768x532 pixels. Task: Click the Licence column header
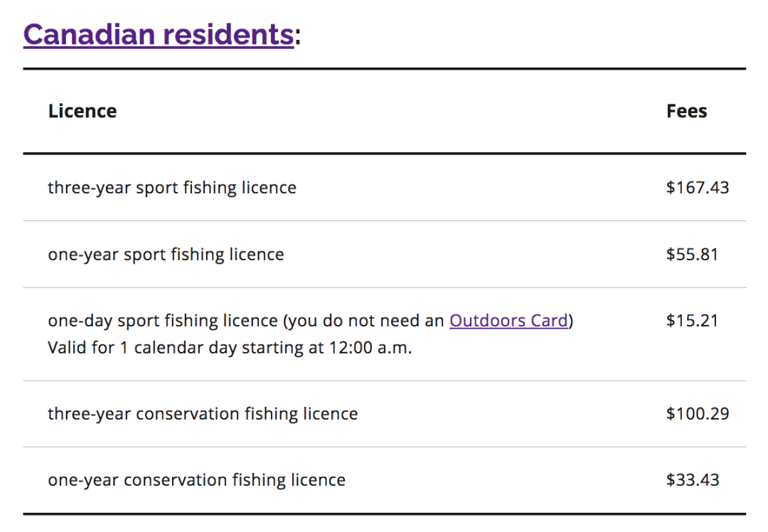coord(82,111)
